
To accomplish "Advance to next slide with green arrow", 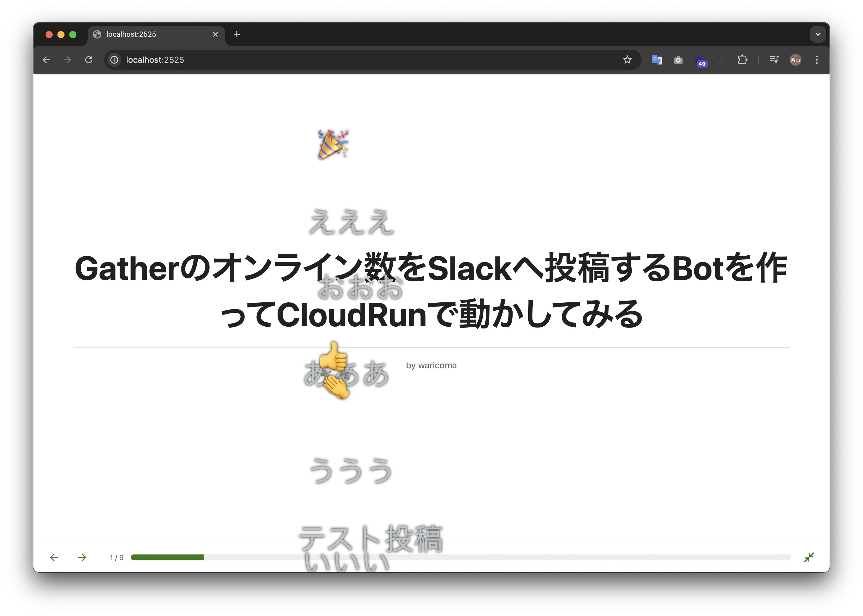I will (x=82, y=557).
